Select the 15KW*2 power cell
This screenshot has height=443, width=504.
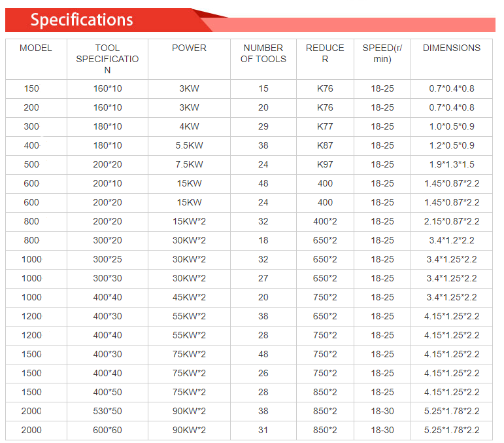pos(189,221)
